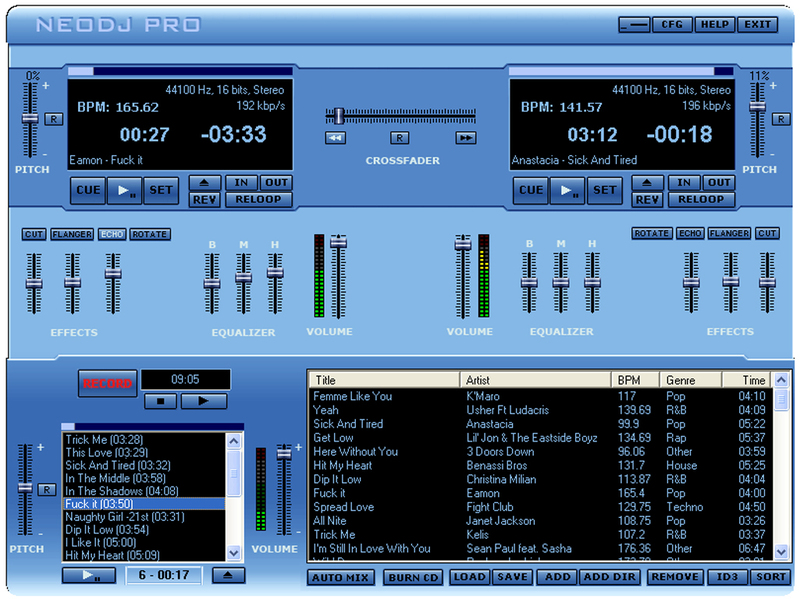Click SET on the right deck

(604, 191)
